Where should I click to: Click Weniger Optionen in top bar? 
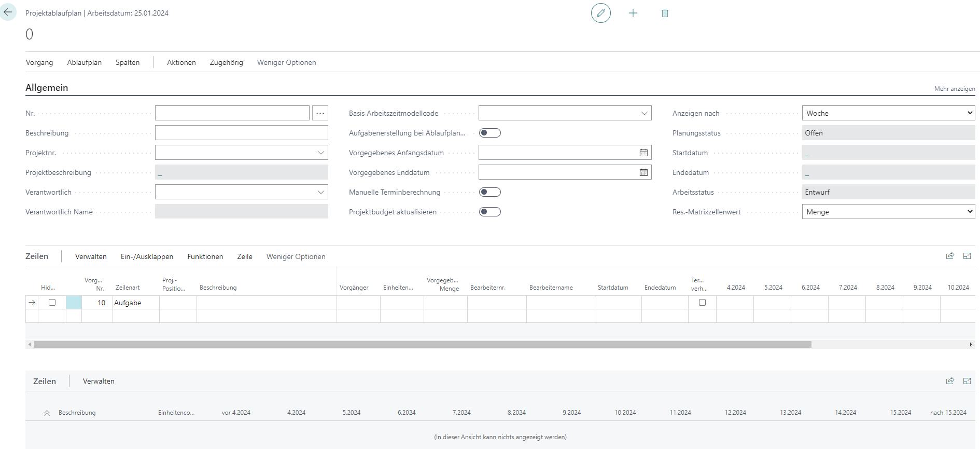pyautogui.click(x=287, y=62)
